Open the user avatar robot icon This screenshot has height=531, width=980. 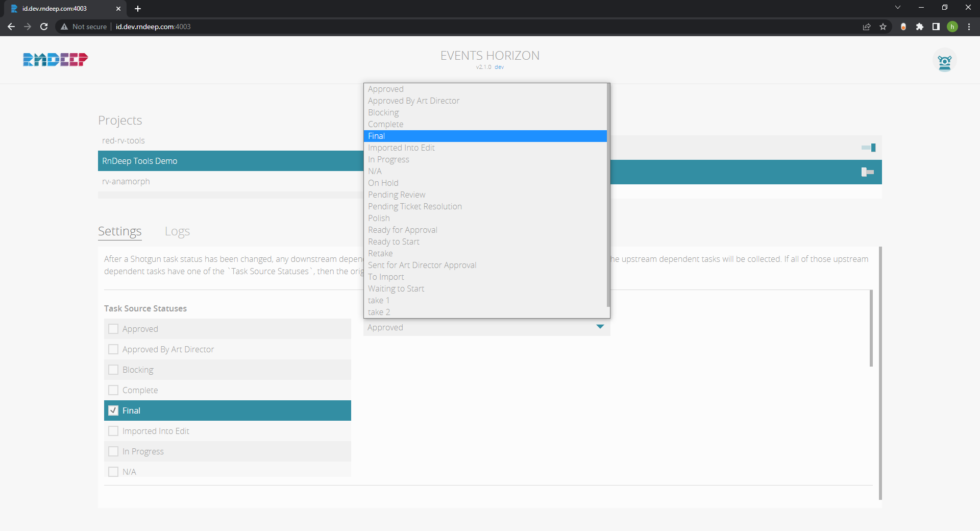tap(944, 61)
